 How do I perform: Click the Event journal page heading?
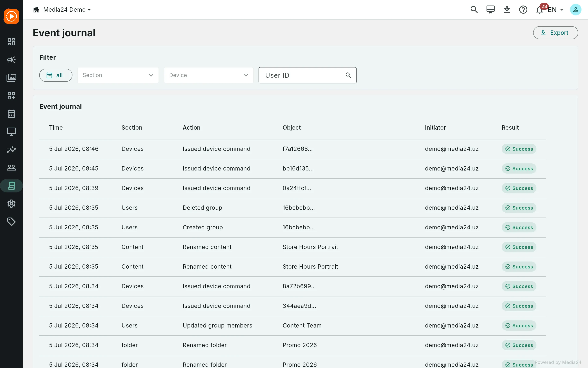(x=64, y=33)
